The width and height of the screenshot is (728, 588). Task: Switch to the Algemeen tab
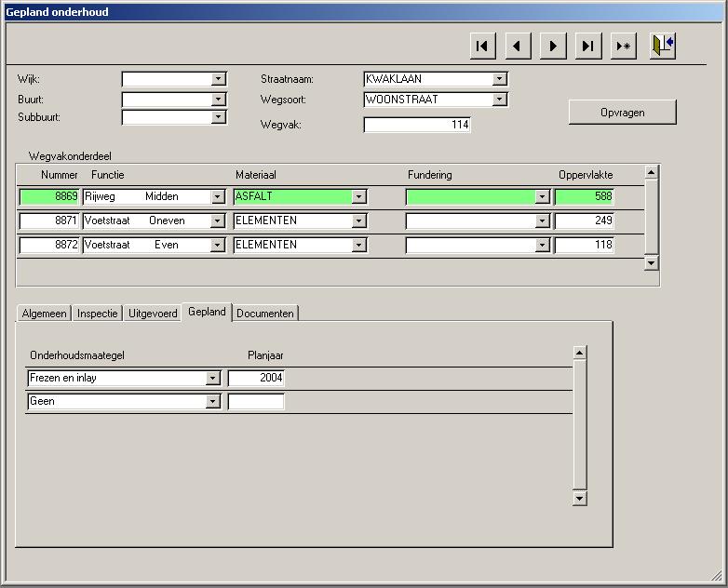click(x=44, y=314)
